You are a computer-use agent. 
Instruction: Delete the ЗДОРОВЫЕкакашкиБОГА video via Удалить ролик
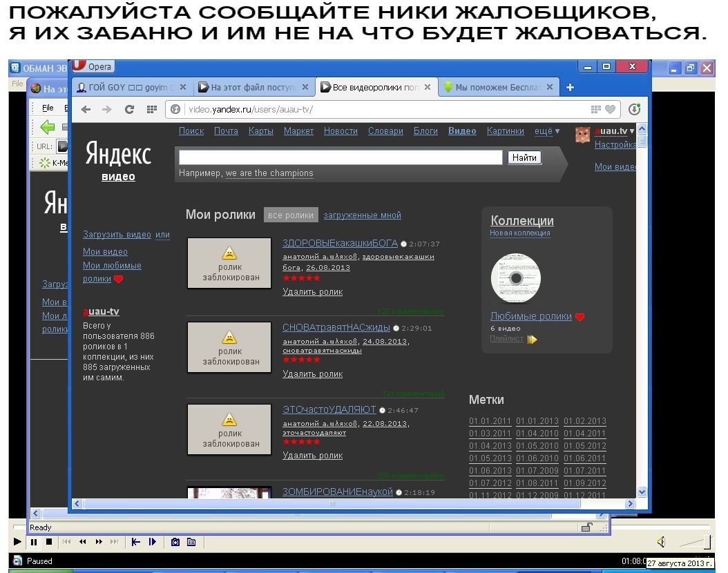(312, 292)
